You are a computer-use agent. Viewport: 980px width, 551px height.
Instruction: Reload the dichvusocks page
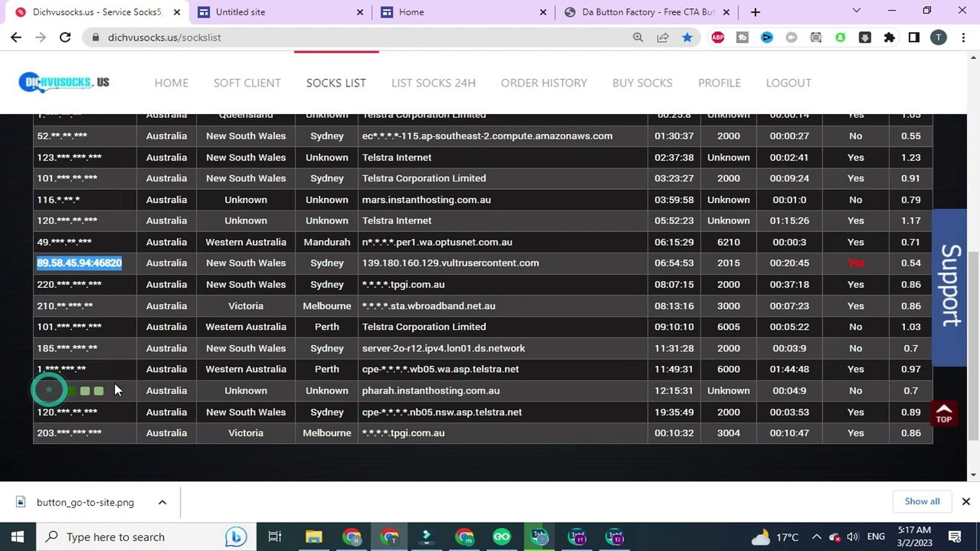click(65, 37)
